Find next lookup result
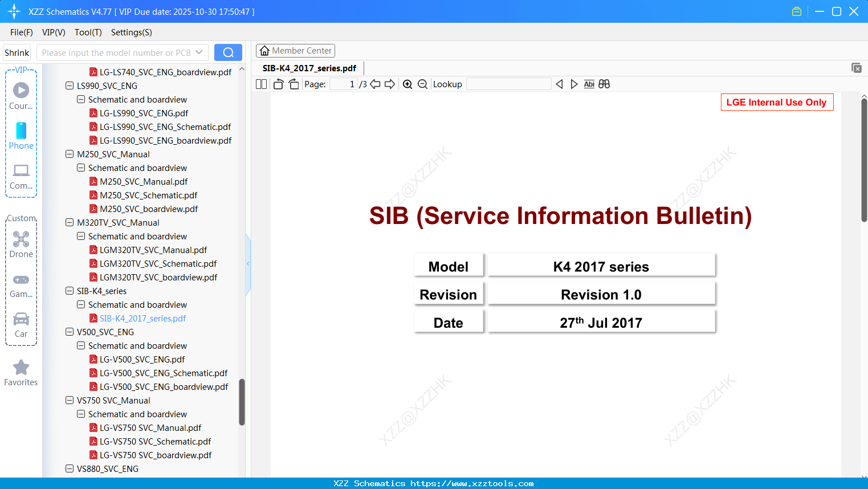 pos(574,84)
